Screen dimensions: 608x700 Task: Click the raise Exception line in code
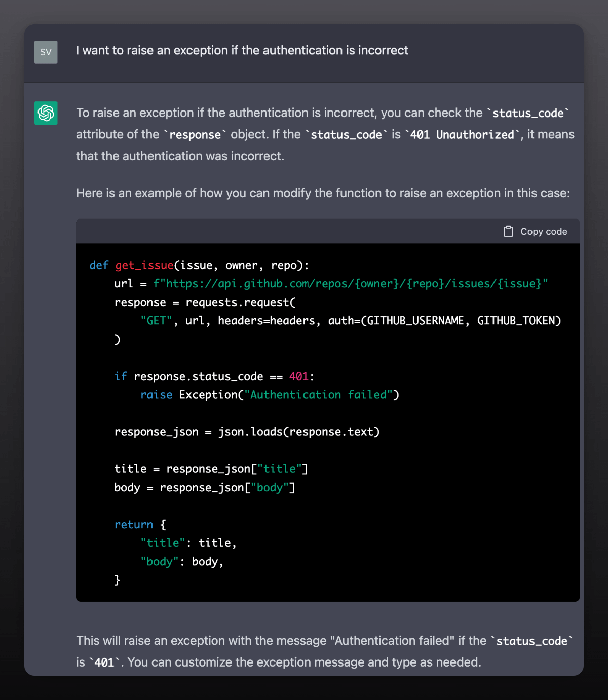(270, 394)
